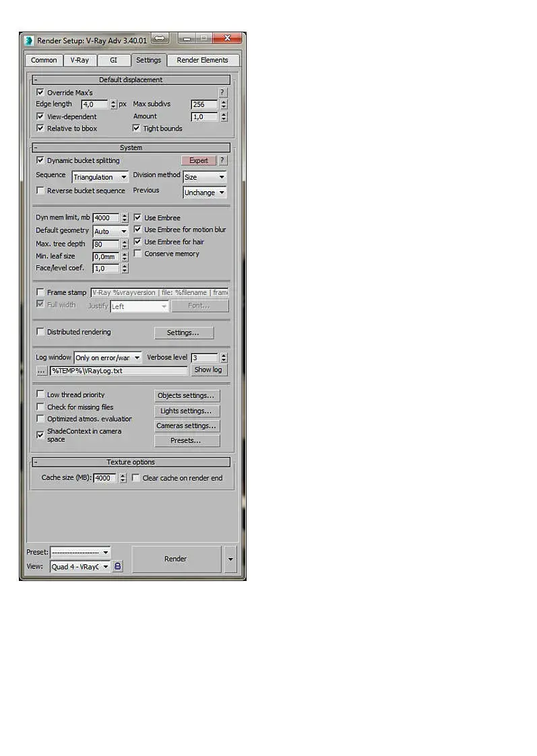Click the Dyn mem limit field
Viewport: 537px width, 756px height.
point(106,218)
